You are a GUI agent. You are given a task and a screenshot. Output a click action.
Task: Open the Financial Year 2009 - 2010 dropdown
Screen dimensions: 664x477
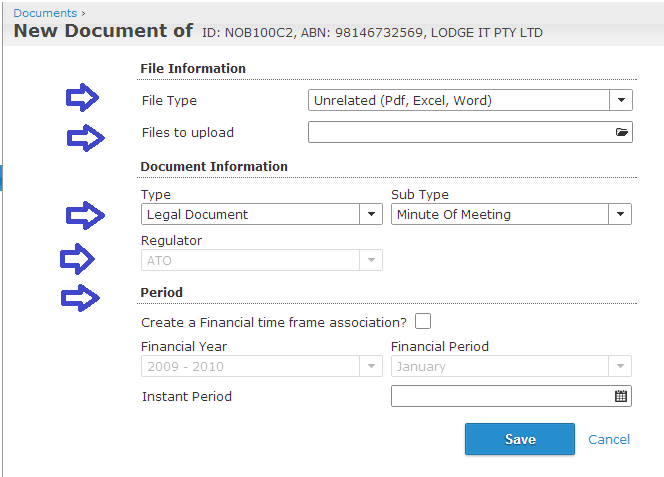coord(262,366)
